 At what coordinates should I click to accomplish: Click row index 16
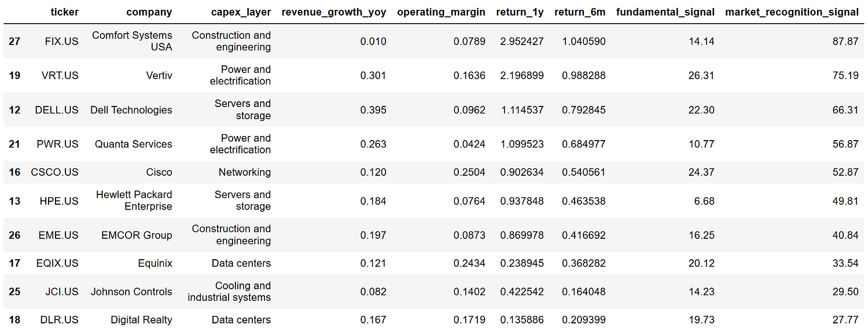14,172
